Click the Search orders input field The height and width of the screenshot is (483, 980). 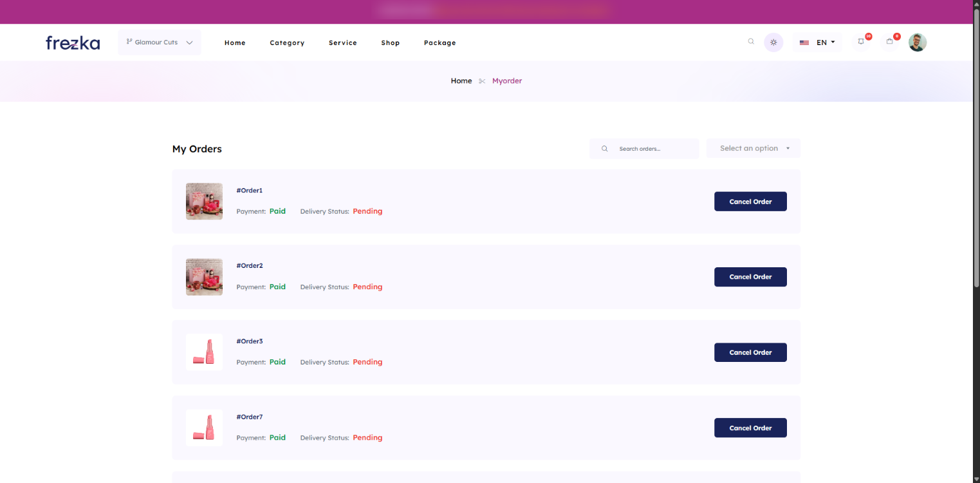653,149
